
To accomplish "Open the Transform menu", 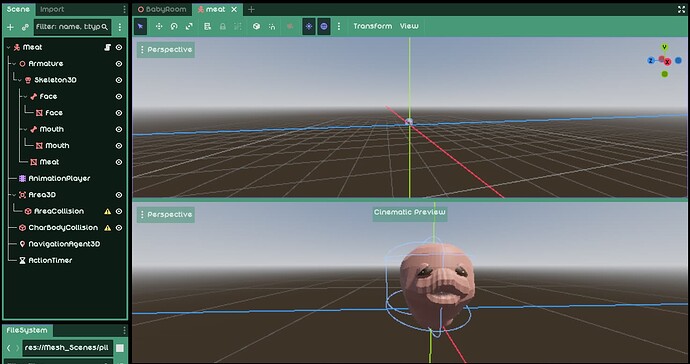I will [373, 26].
